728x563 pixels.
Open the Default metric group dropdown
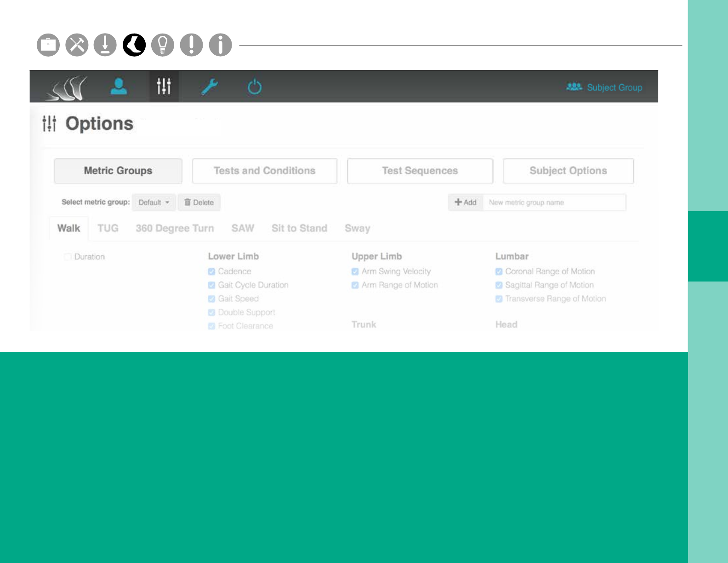click(154, 202)
